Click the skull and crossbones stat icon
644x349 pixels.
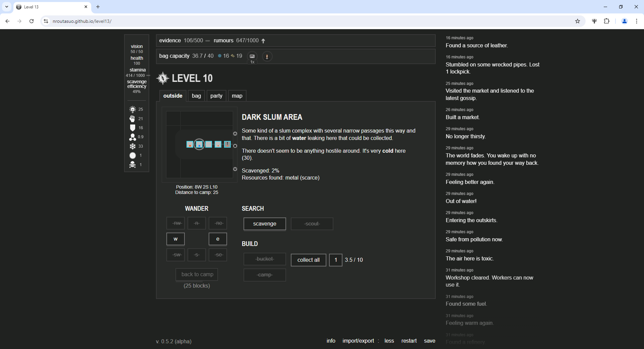click(x=133, y=165)
